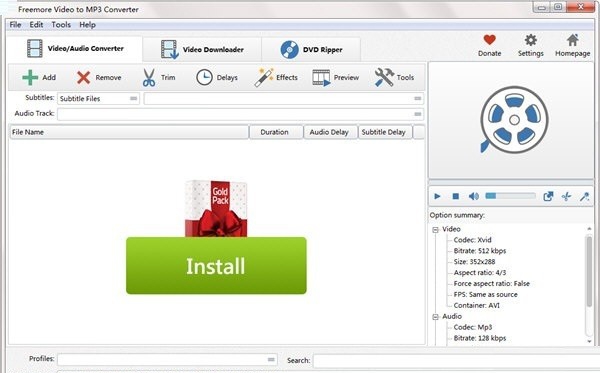This screenshot has width=600, height=373.
Task: Select 'Size: 352x288' row
Action: click(474, 262)
